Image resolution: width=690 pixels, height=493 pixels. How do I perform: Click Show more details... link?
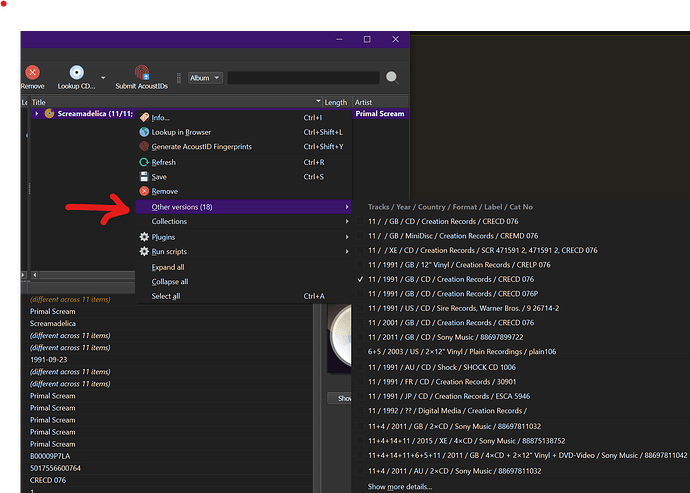[400, 486]
